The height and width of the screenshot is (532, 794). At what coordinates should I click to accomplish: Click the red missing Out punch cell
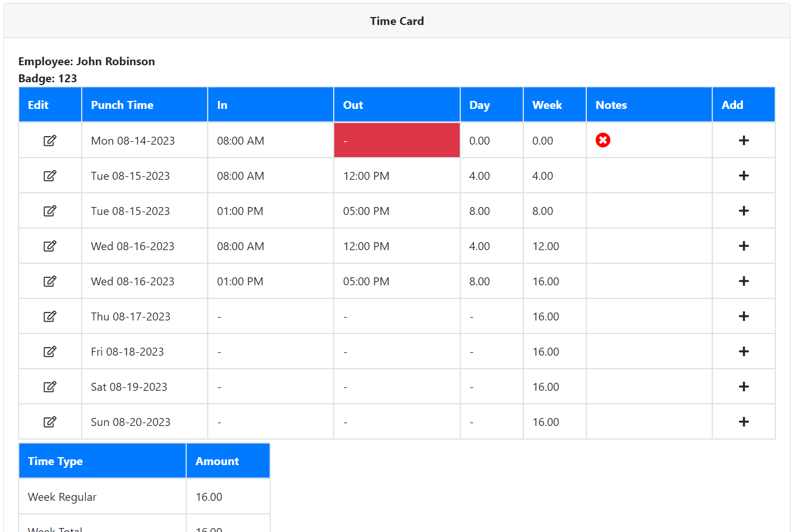pyautogui.click(x=396, y=140)
